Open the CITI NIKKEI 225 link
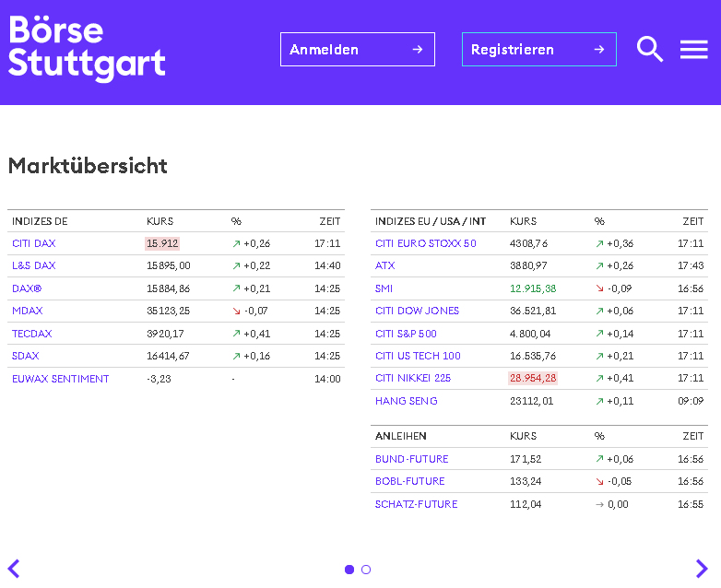 coord(413,378)
